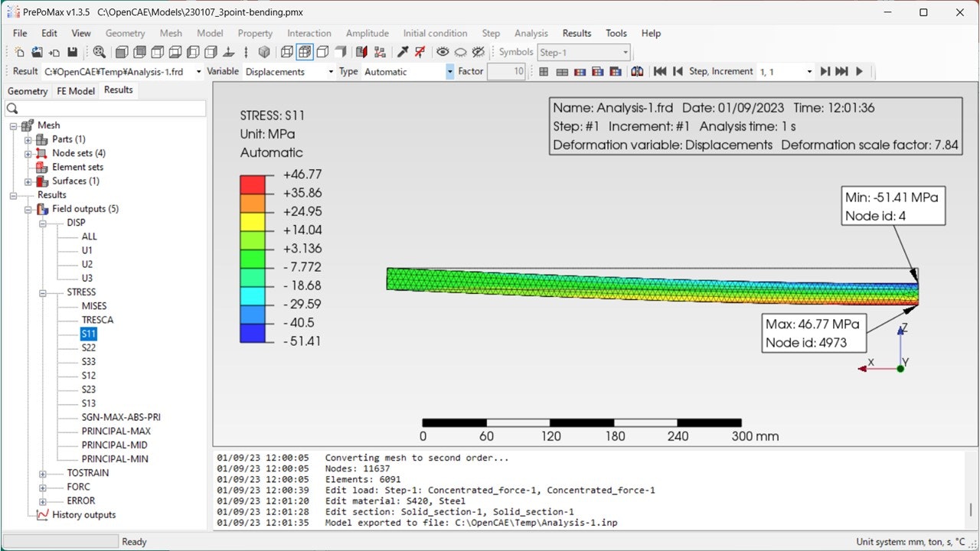980x551 pixels.
Task: Open the View menu
Action: point(81,33)
